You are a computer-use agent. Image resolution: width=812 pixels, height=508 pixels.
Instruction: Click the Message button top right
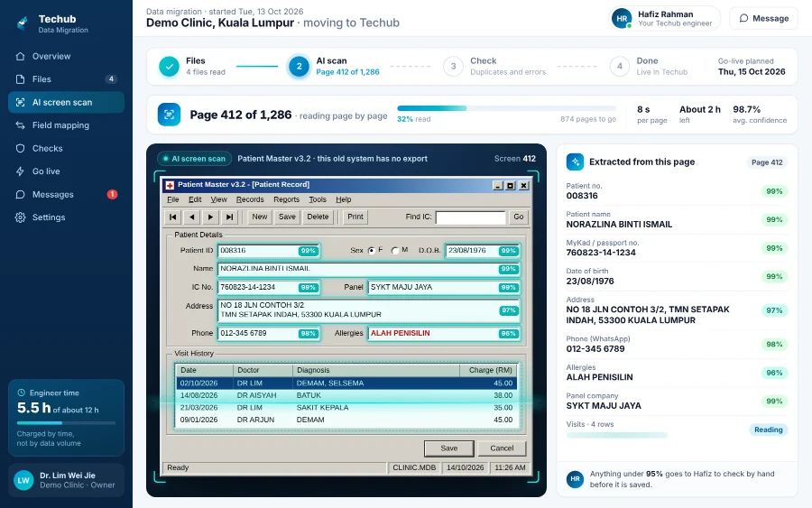763,18
